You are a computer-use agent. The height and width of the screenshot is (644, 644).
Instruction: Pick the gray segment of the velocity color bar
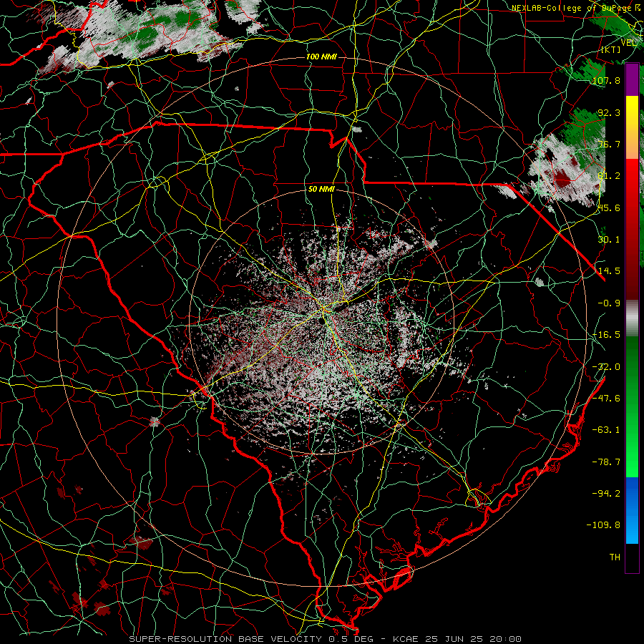[632, 318]
